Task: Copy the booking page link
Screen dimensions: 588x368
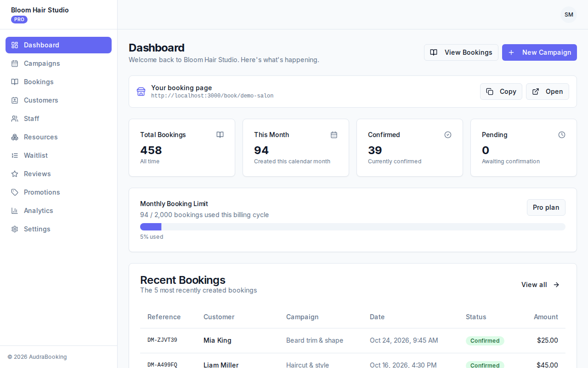Action: point(501,92)
